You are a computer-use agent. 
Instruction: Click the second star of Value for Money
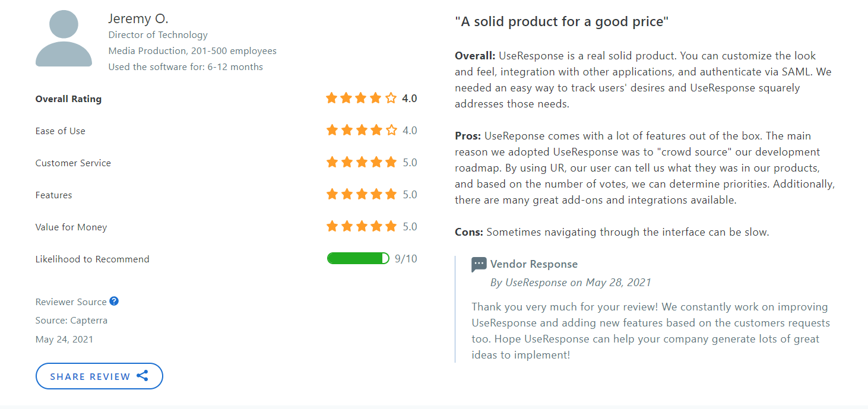(346, 226)
